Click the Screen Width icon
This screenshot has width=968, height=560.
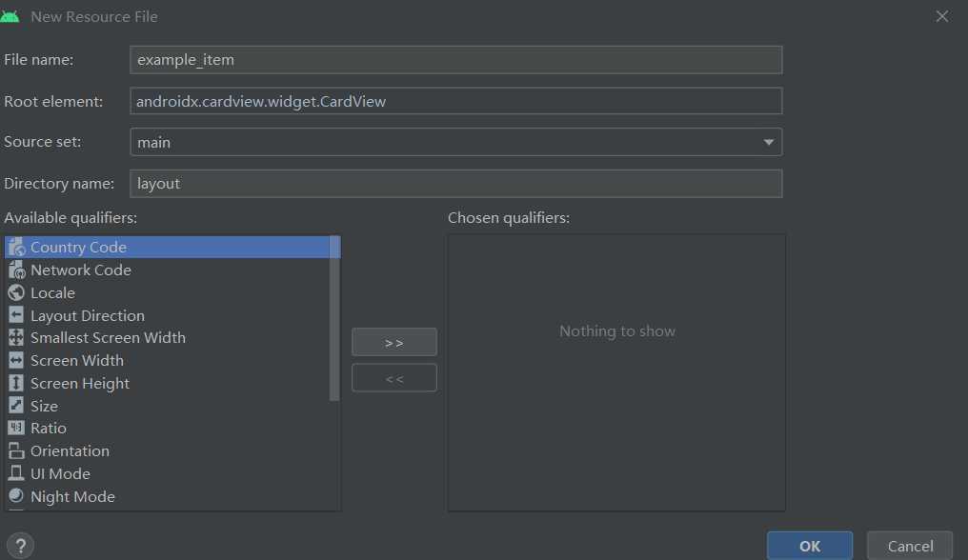[x=16, y=360]
